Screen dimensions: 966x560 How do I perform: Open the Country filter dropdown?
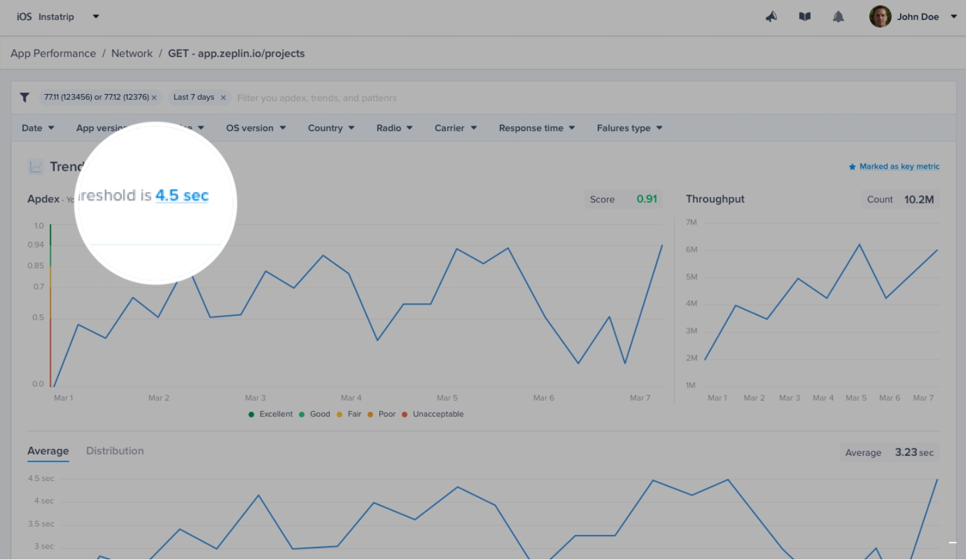tap(331, 128)
